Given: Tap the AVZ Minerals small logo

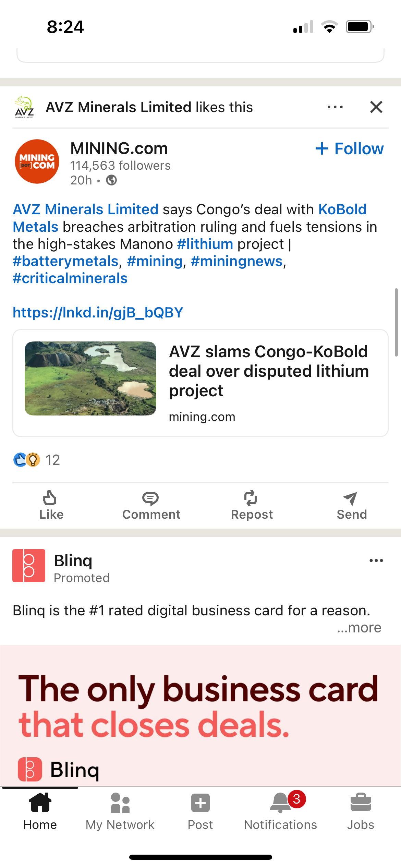Looking at the screenshot, I should [x=24, y=107].
